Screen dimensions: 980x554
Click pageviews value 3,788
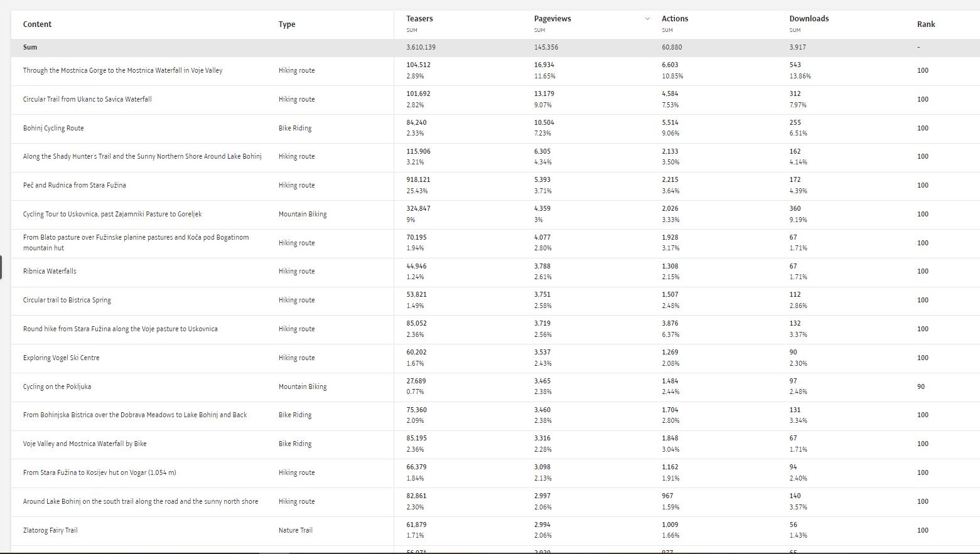[543, 266]
